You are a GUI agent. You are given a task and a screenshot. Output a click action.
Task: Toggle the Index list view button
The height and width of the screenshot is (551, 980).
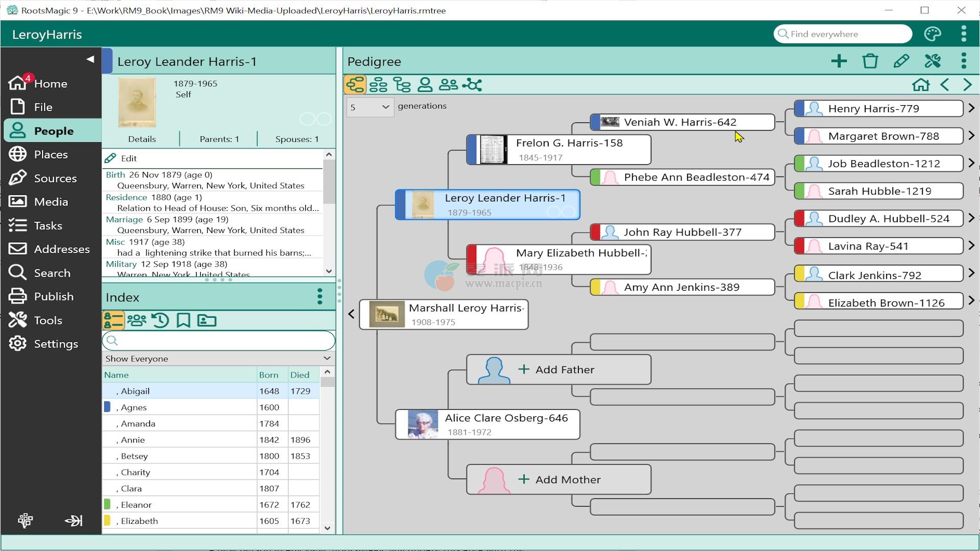click(x=113, y=320)
